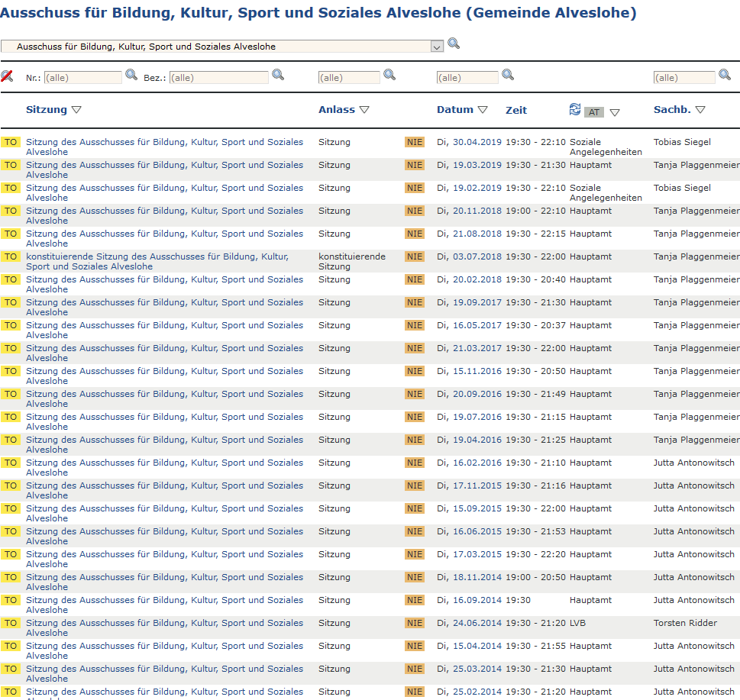740x700 pixels.
Task: Open TO agenda for the 24.06.2014 meeting
Action: click(x=11, y=623)
